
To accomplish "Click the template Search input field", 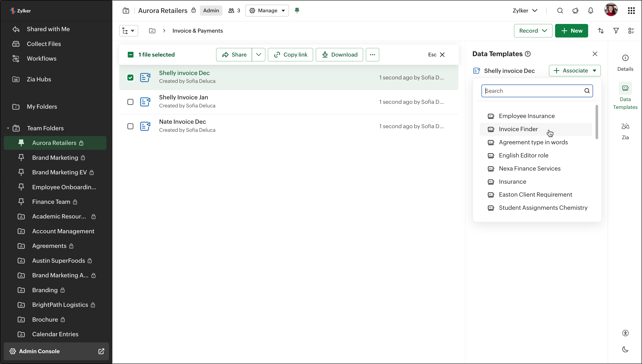I will [533, 91].
